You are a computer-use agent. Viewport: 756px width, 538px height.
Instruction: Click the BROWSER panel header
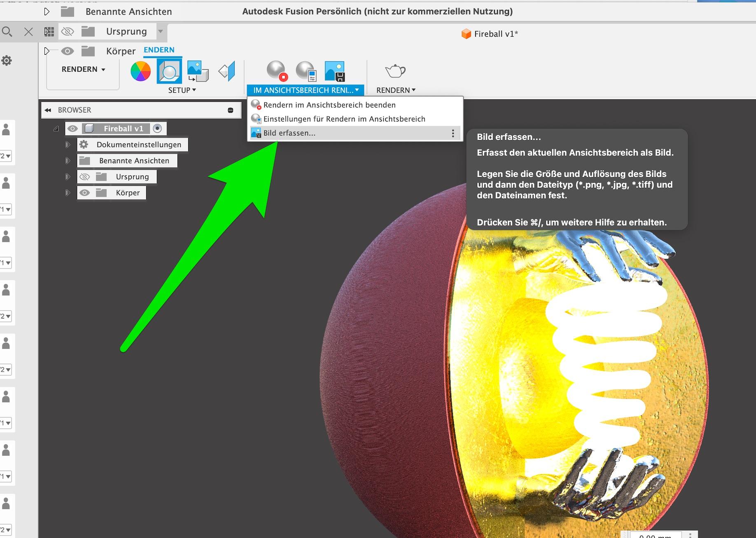[x=141, y=110]
